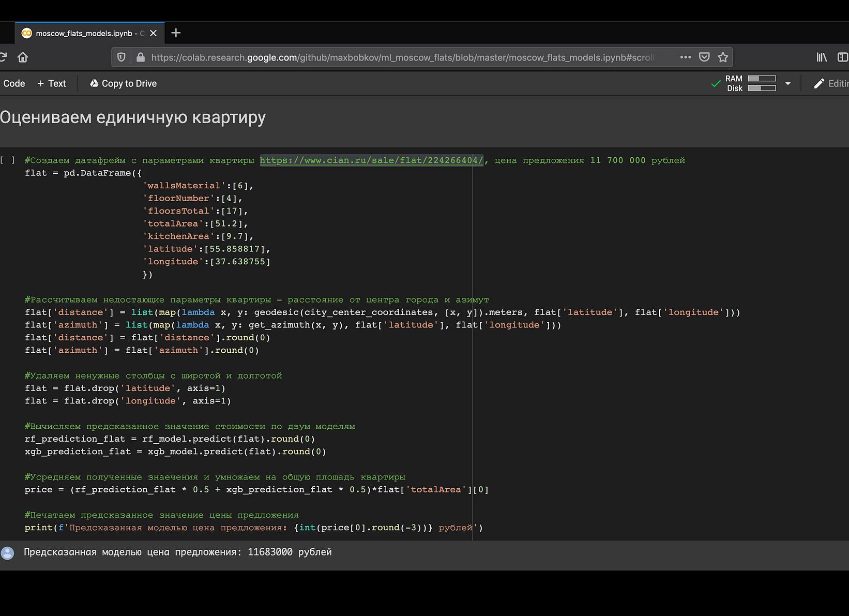Click the Pocket save icon
Image resolution: width=849 pixels, height=616 pixels.
704,57
